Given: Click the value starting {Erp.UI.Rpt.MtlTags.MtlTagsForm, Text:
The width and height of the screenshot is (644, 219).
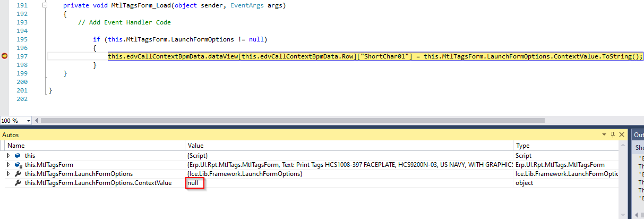Looking at the screenshot, I should (350, 165).
